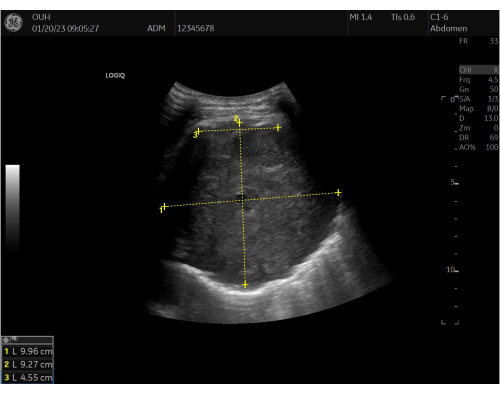
Task: Toggle the CHI harmonic imaging indicator
Action: (x=465, y=70)
